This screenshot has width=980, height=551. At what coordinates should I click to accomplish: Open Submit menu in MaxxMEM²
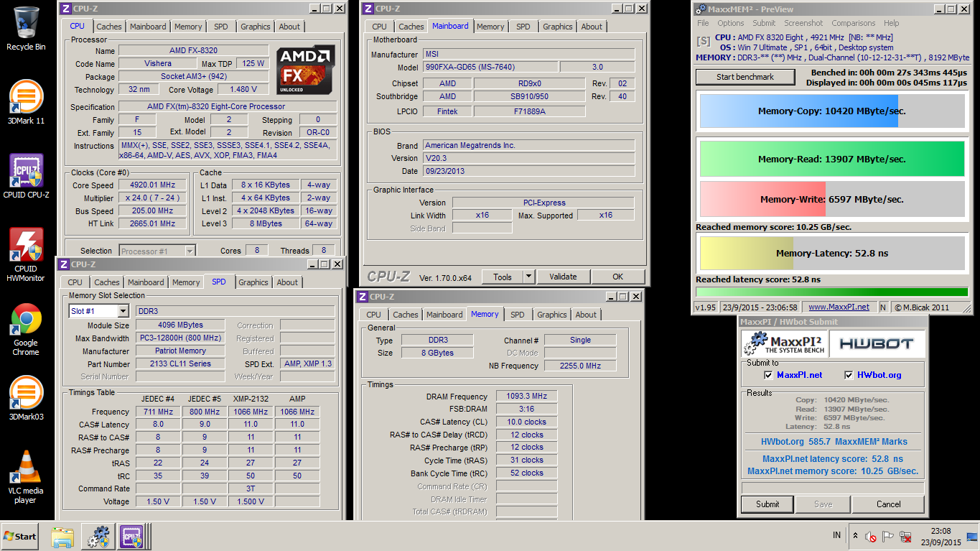point(764,23)
